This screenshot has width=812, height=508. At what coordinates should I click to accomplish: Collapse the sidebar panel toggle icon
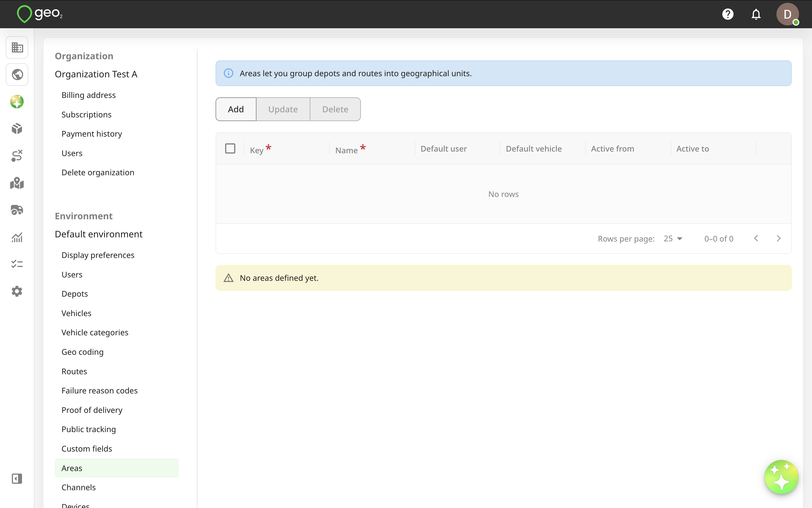[x=17, y=478]
